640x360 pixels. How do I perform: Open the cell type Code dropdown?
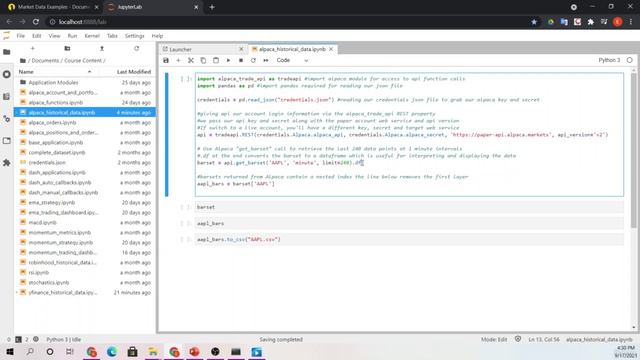point(292,60)
